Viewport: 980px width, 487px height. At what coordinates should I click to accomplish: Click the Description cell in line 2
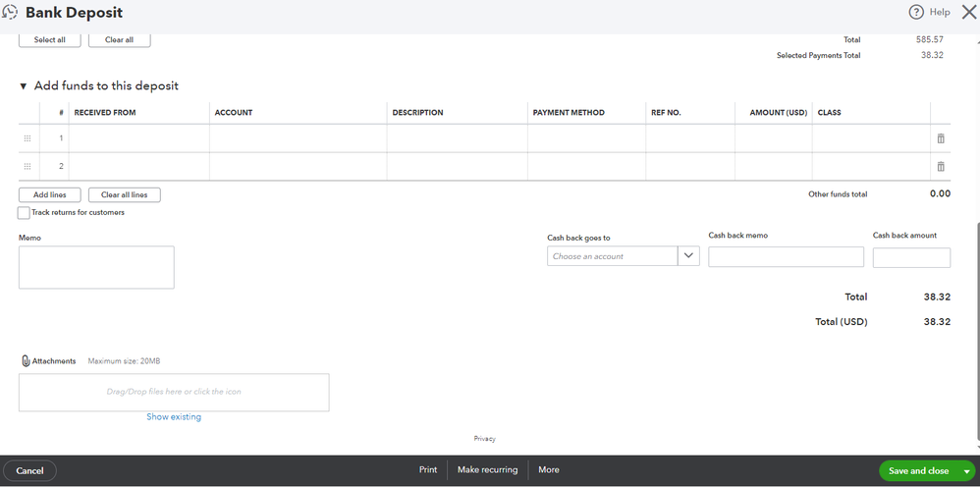[x=458, y=166]
